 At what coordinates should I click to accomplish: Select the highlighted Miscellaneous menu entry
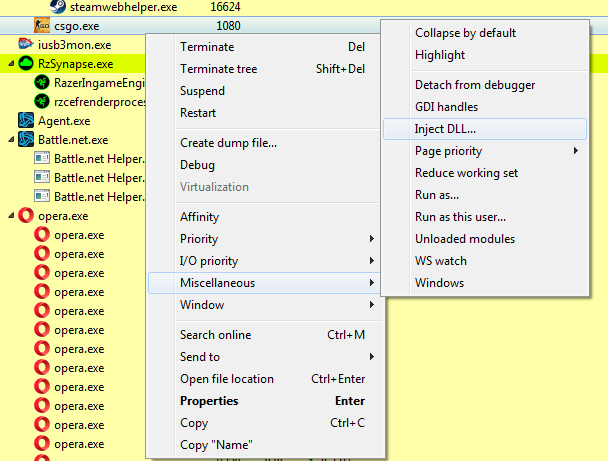point(264,283)
